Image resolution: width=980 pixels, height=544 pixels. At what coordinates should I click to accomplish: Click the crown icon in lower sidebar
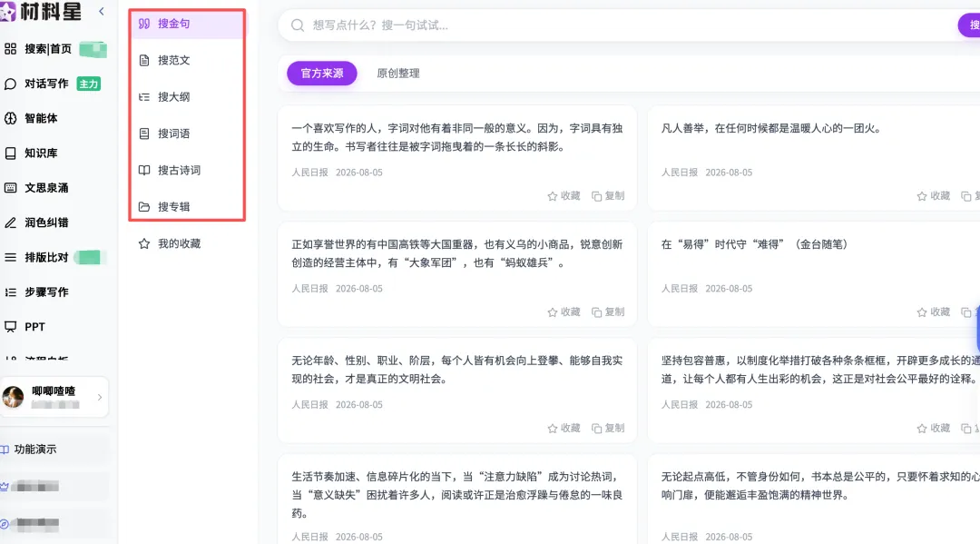[x=5, y=487]
